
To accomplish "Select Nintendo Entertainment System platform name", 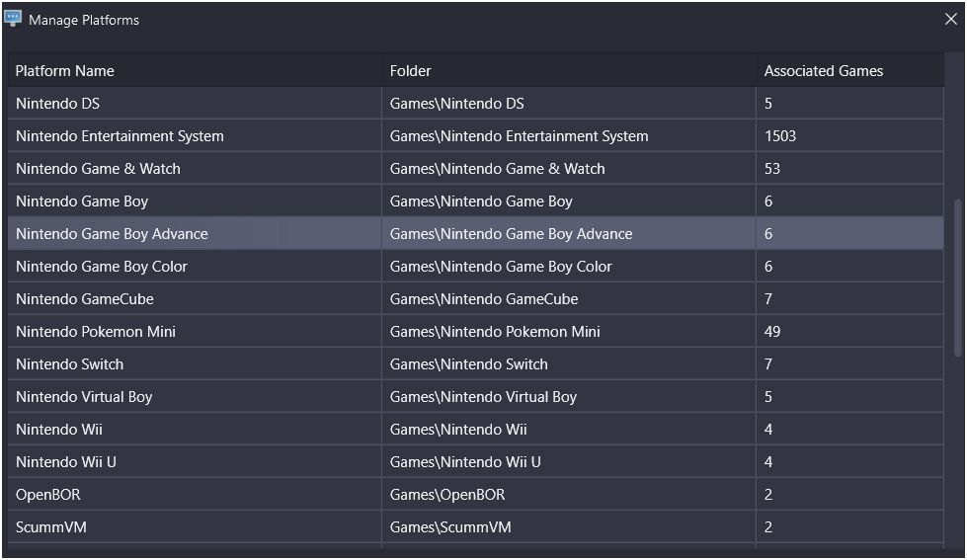I will tap(120, 136).
